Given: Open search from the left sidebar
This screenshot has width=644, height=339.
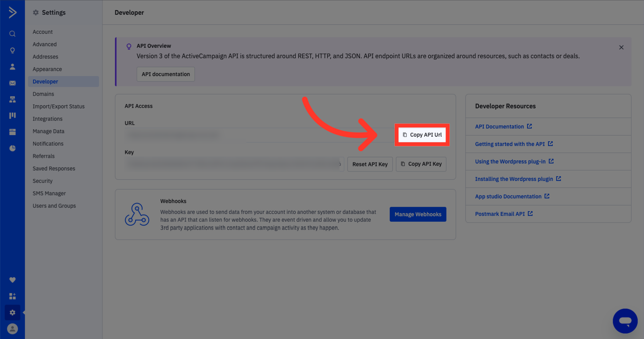Looking at the screenshot, I should tap(12, 34).
